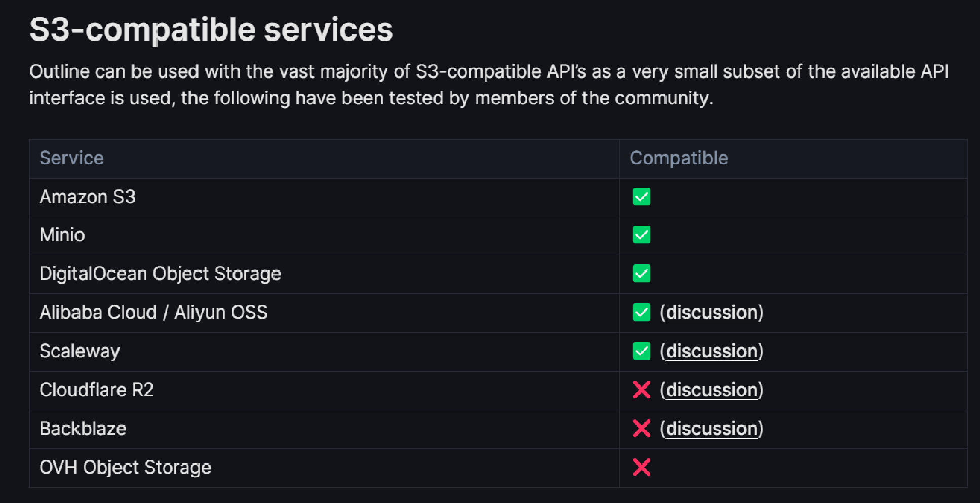Click the red X in Backblaze row
Screen dimensions: 980x503
point(641,429)
